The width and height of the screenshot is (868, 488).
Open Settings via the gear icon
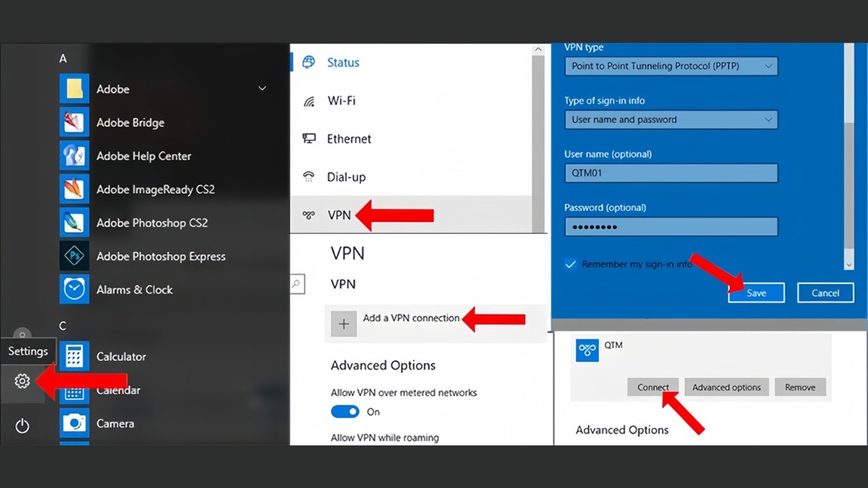[x=22, y=381]
